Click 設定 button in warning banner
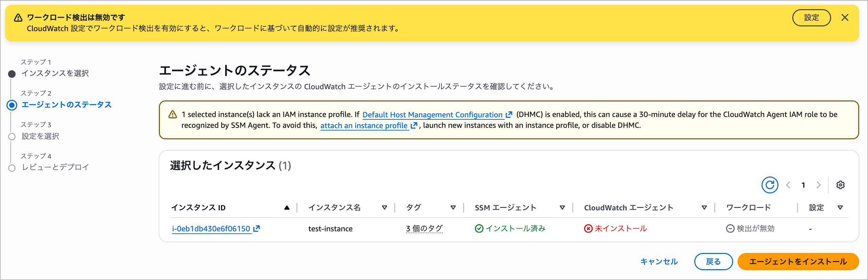Screen dimensions: 868x280 pyautogui.click(x=811, y=18)
